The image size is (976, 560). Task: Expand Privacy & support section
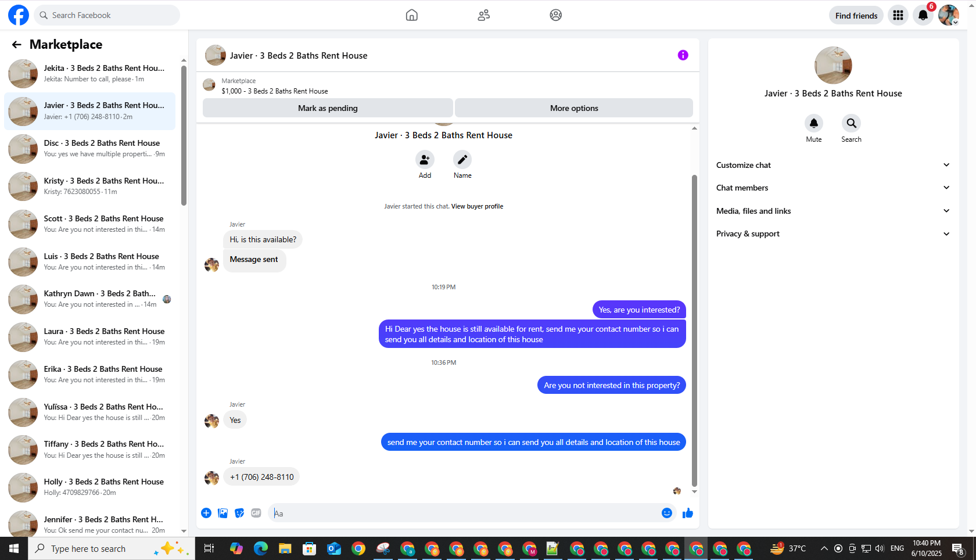point(833,234)
